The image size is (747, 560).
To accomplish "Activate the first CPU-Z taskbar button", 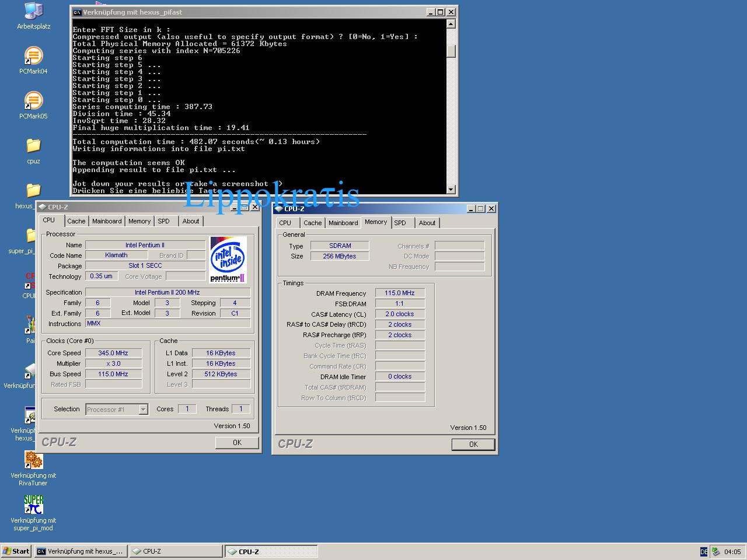I will click(x=176, y=551).
